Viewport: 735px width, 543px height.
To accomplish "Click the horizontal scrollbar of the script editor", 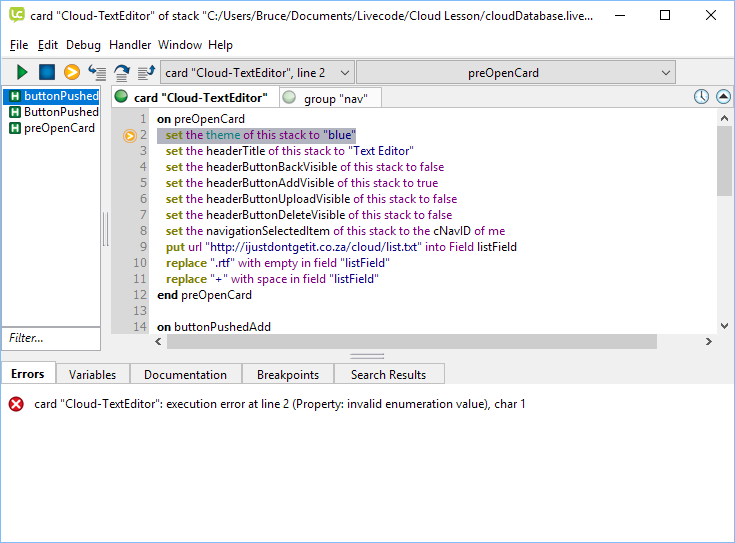I will pos(410,342).
